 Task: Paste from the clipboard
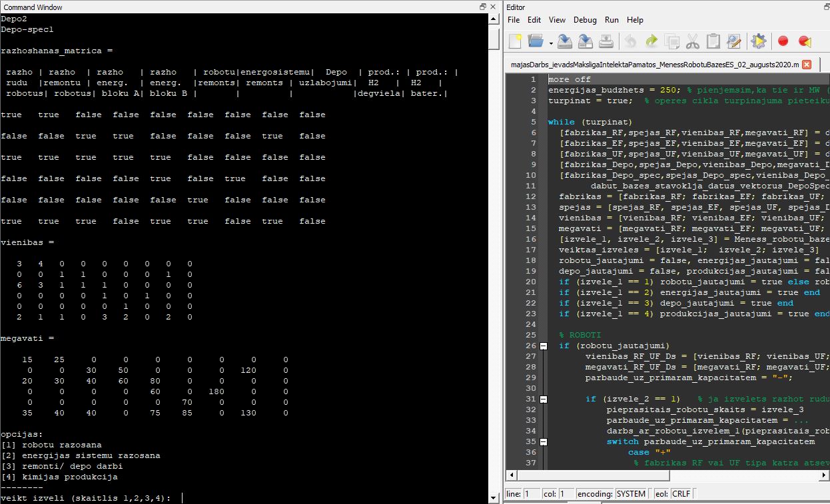tap(713, 41)
